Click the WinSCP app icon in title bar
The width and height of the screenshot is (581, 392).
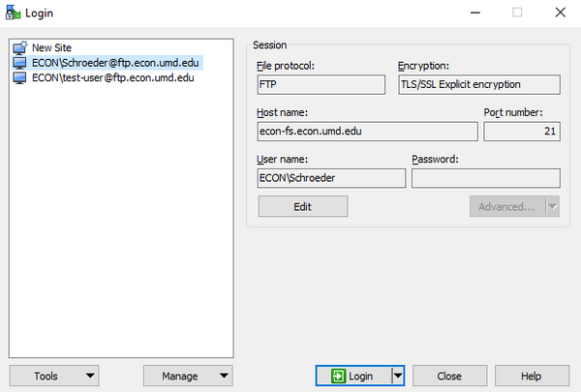(13, 13)
